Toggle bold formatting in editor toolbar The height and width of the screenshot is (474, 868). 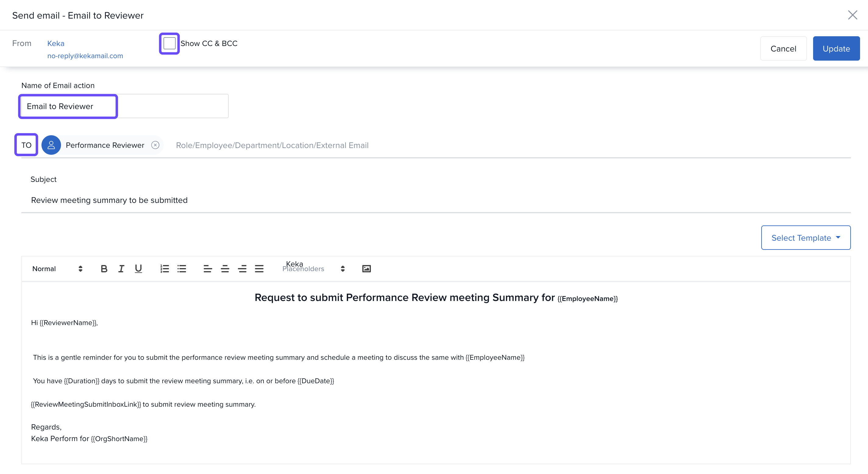tap(104, 269)
